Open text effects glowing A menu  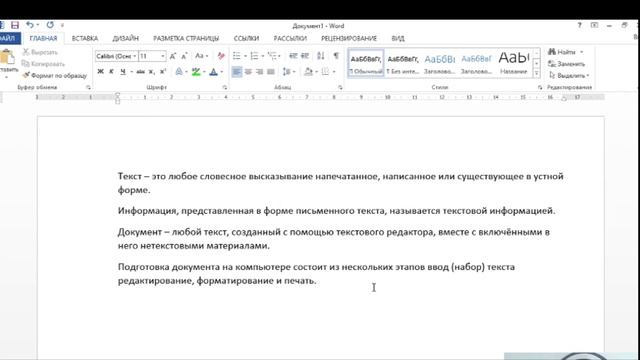pyautogui.click(x=179, y=72)
